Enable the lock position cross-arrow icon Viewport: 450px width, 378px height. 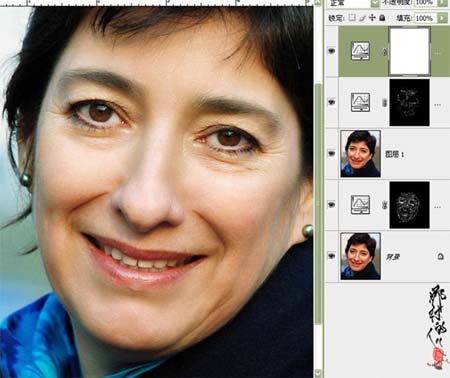[373, 18]
